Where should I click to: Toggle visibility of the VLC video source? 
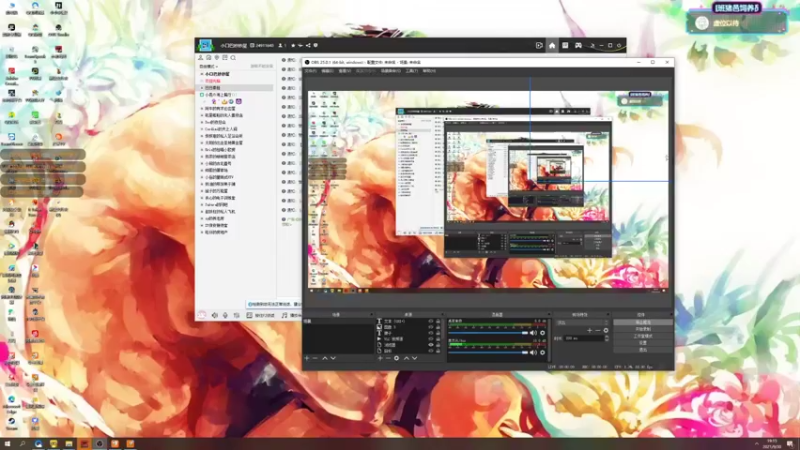tap(431, 339)
